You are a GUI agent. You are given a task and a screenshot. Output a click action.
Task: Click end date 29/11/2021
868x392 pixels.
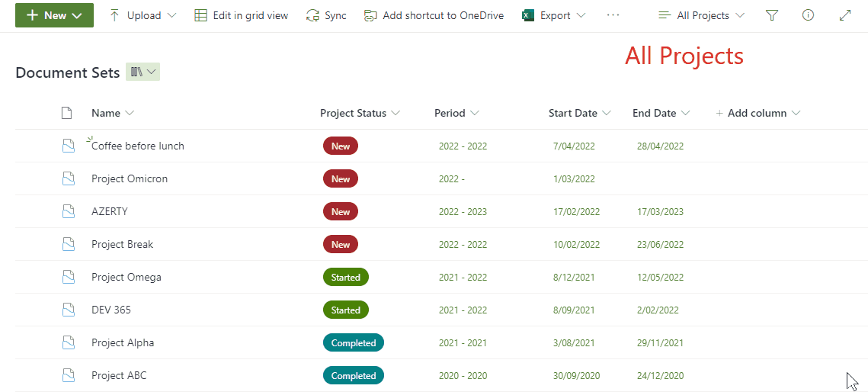point(661,342)
